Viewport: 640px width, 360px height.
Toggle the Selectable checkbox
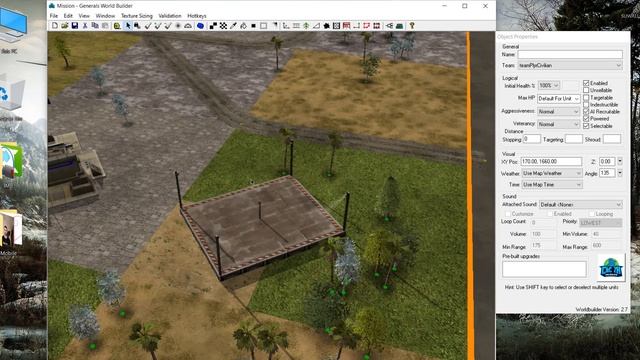586,126
